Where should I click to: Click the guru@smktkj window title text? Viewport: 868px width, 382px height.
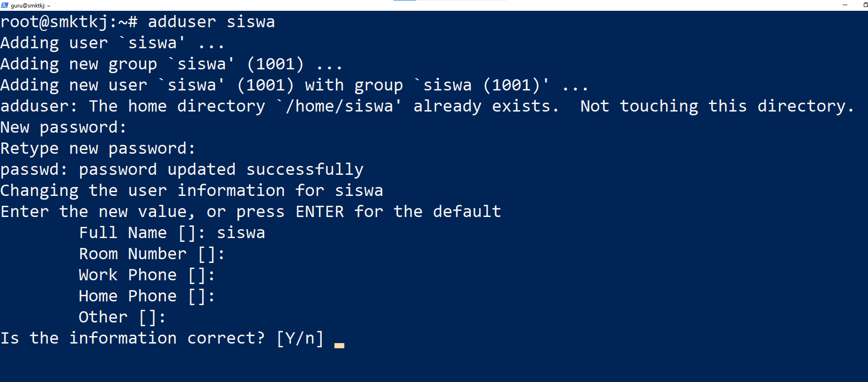[x=30, y=6]
